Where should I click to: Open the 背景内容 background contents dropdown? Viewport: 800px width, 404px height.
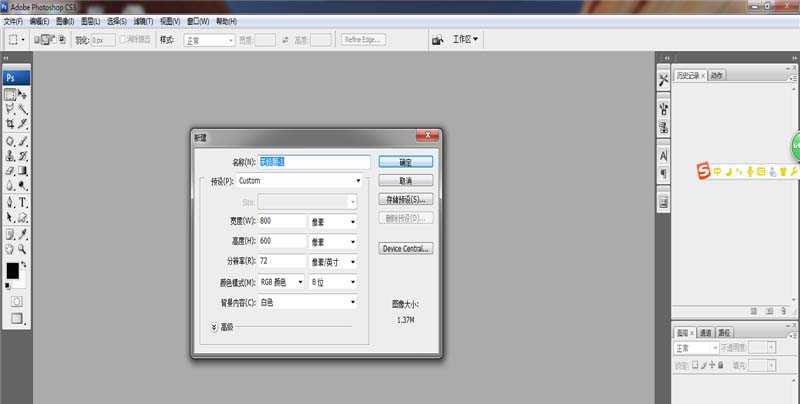(x=308, y=301)
